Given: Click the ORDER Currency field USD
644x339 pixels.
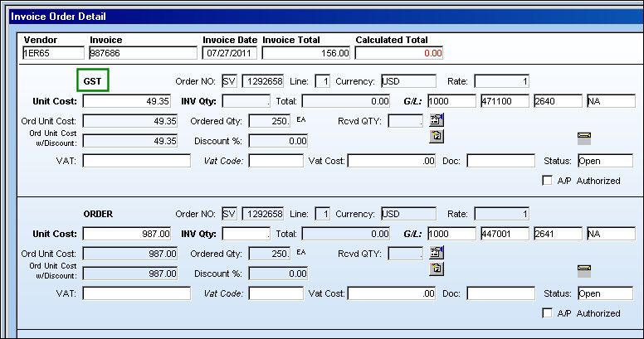Looking at the screenshot, I should tap(408, 214).
